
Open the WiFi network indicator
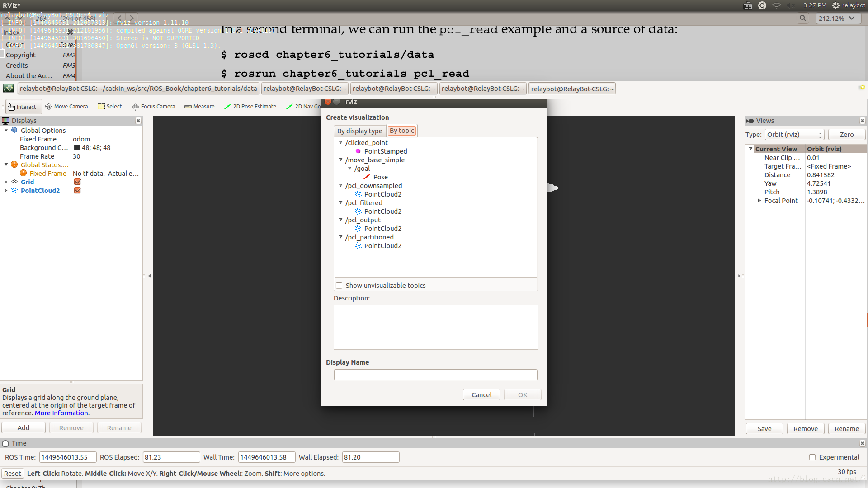tap(777, 5)
